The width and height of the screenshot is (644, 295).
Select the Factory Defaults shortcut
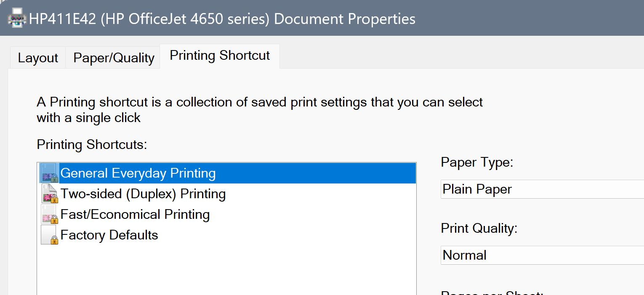click(x=109, y=234)
